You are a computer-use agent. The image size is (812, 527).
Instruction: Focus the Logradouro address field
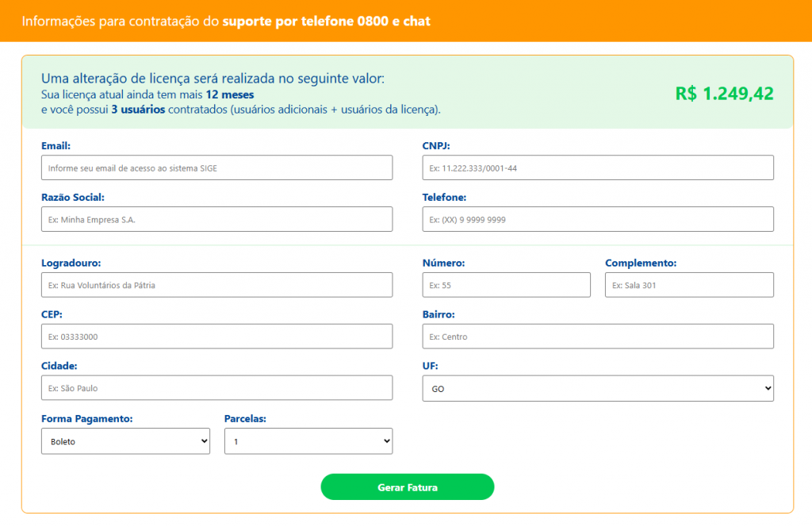tap(216, 285)
